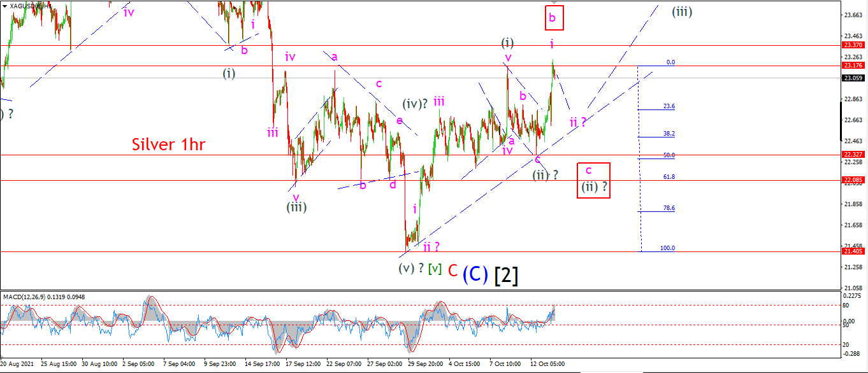Click the 23.6 Fibonacci level label

[669, 106]
